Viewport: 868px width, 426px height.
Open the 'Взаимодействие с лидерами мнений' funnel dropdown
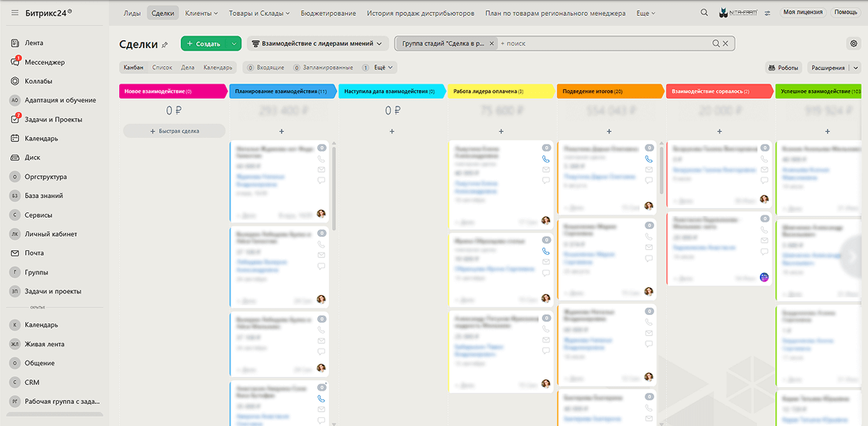(x=318, y=43)
